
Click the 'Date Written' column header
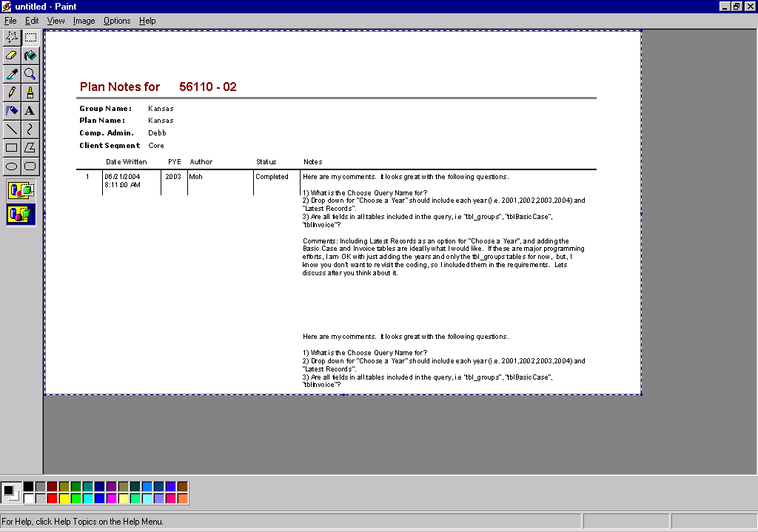126,162
